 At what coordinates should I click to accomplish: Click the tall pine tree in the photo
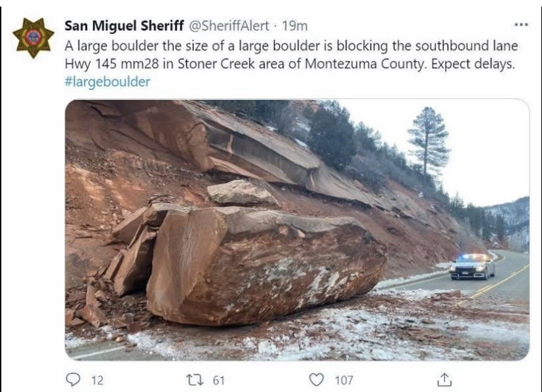tap(429, 140)
